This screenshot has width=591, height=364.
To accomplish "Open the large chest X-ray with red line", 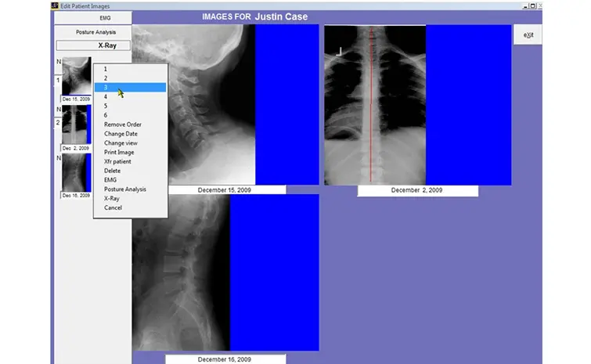I will [x=418, y=105].
